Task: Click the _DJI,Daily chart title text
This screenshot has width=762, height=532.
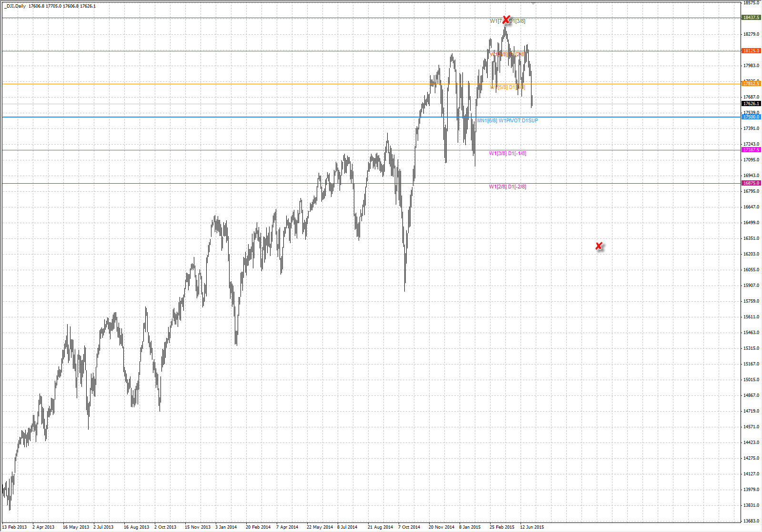Action: click(15, 6)
